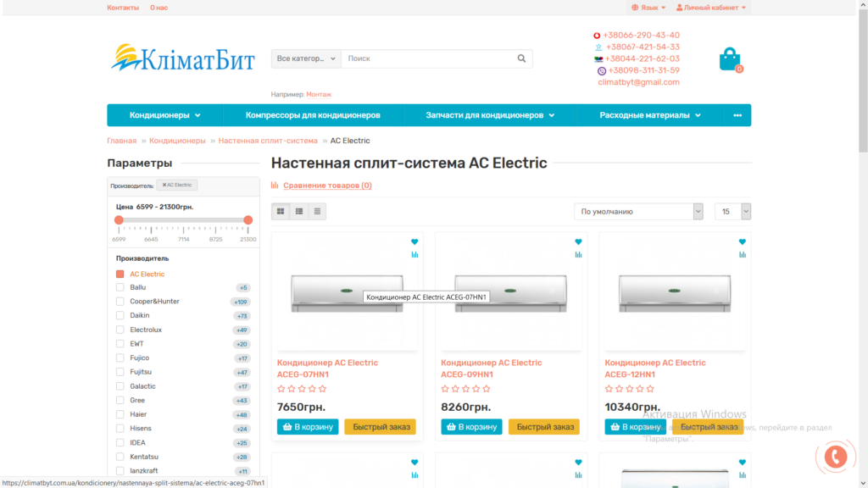Image resolution: width=868 pixels, height=488 pixels.
Task: Click wishlist heart on second-row last product
Action: tap(743, 463)
